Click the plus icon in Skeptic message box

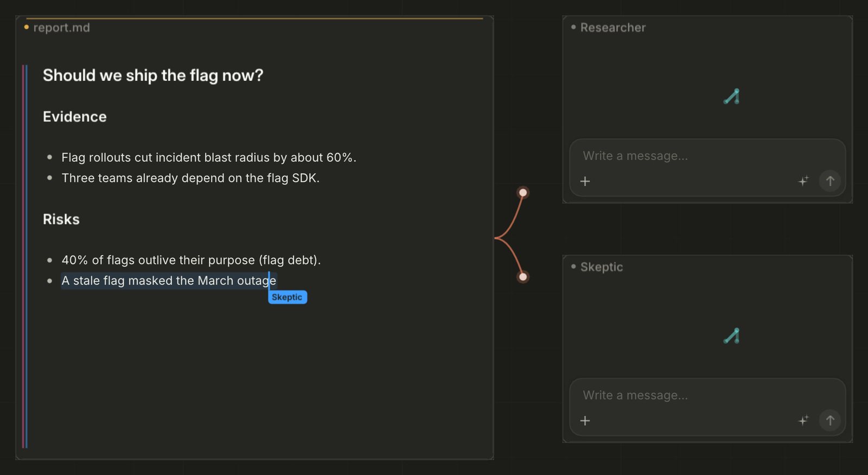[585, 421]
